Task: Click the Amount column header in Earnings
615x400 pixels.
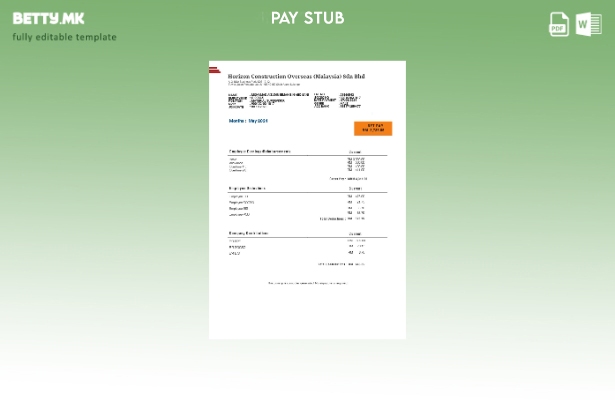Action: [x=355, y=151]
